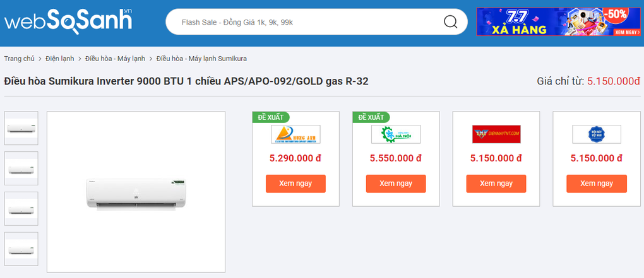Screen dimensions: 644x278
Task: Click the search magnifier icon
Action: click(x=451, y=21)
